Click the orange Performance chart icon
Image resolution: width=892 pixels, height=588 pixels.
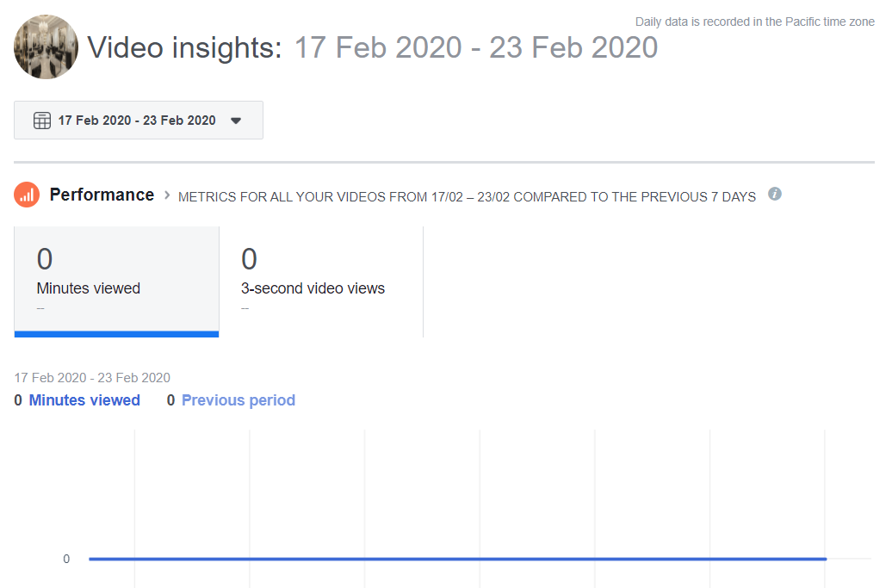(x=26, y=195)
